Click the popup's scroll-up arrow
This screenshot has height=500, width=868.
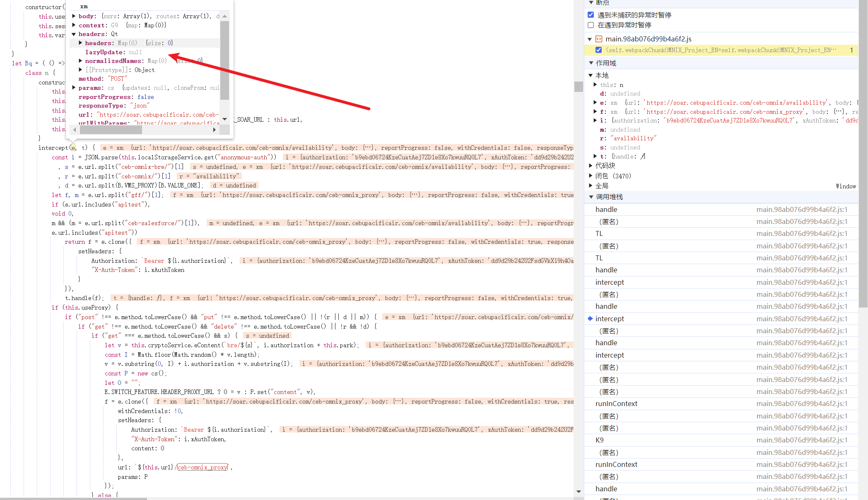[224, 17]
